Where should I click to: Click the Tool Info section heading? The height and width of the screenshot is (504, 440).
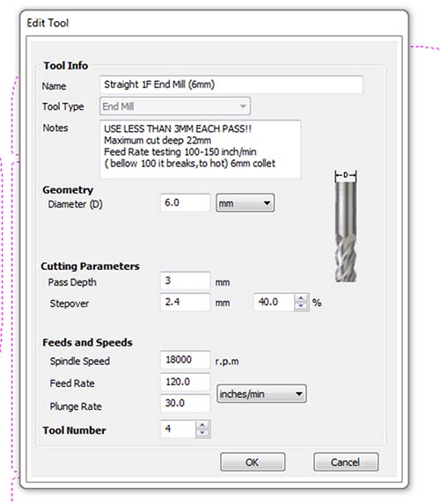[x=66, y=66]
